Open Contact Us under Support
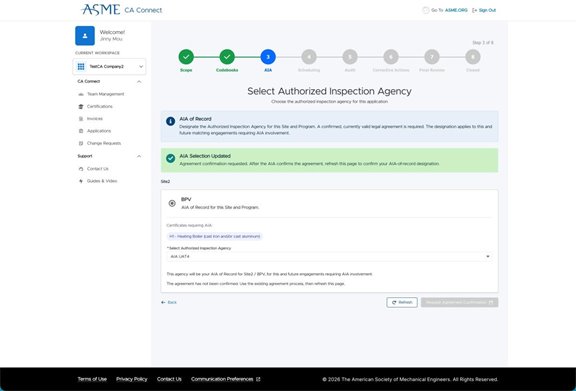Image resolution: width=576 pixels, height=391 pixels. [98, 169]
